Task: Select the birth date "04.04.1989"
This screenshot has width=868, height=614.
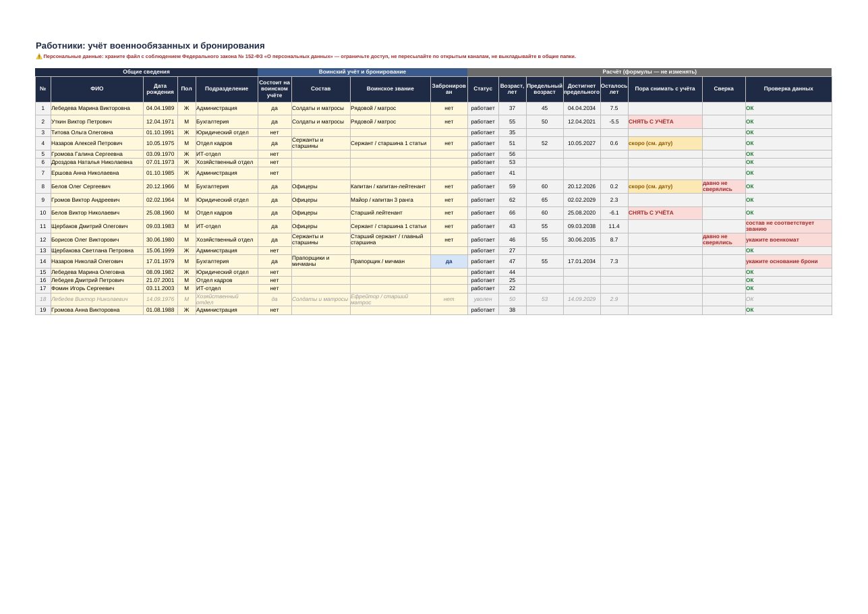Action: 161,109
